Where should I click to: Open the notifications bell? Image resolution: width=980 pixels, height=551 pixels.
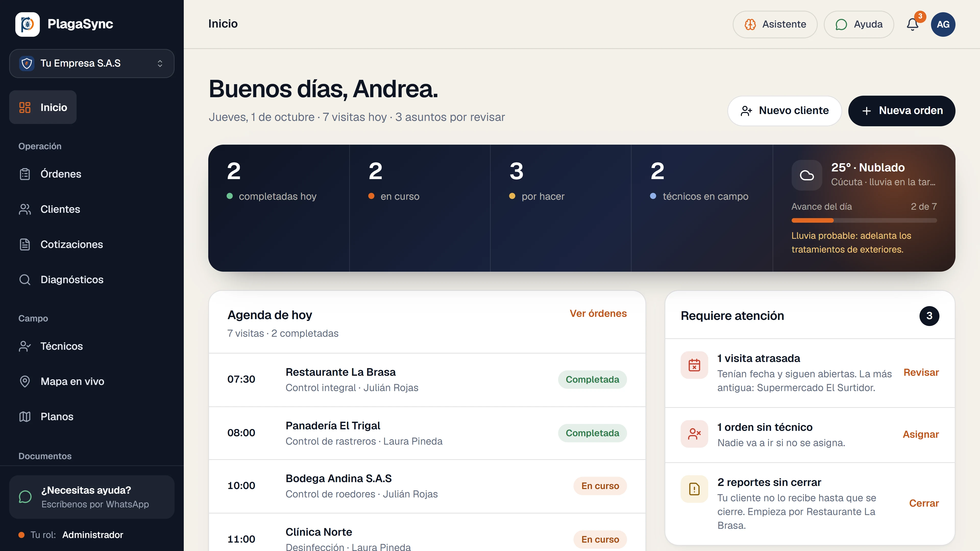tap(912, 24)
